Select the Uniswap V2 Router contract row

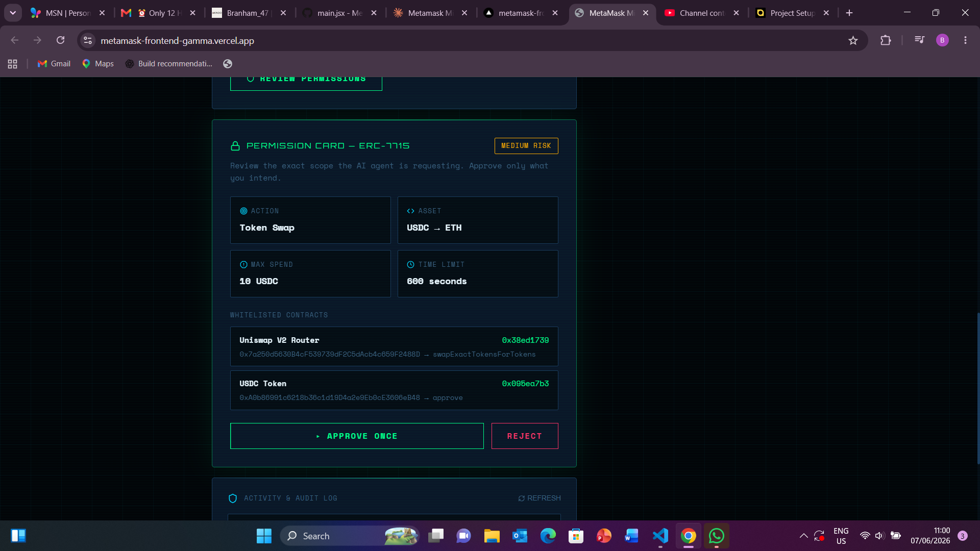[394, 346]
